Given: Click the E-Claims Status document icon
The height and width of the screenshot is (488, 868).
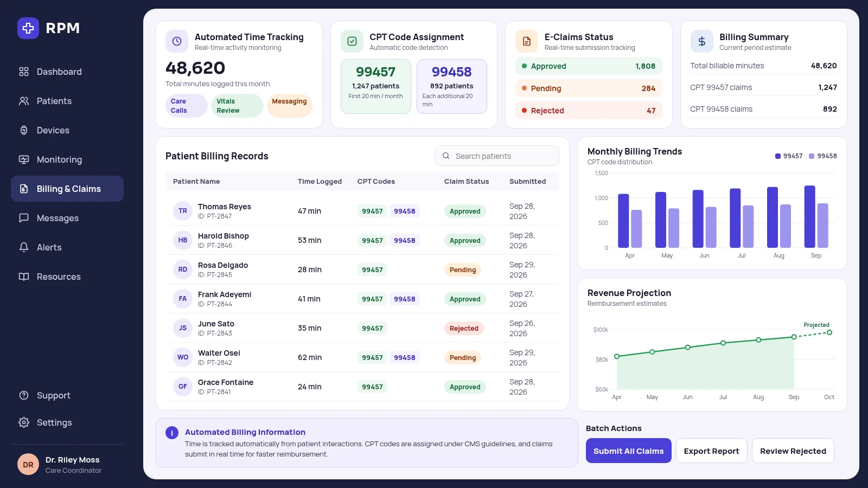Looking at the screenshot, I should [x=527, y=41].
